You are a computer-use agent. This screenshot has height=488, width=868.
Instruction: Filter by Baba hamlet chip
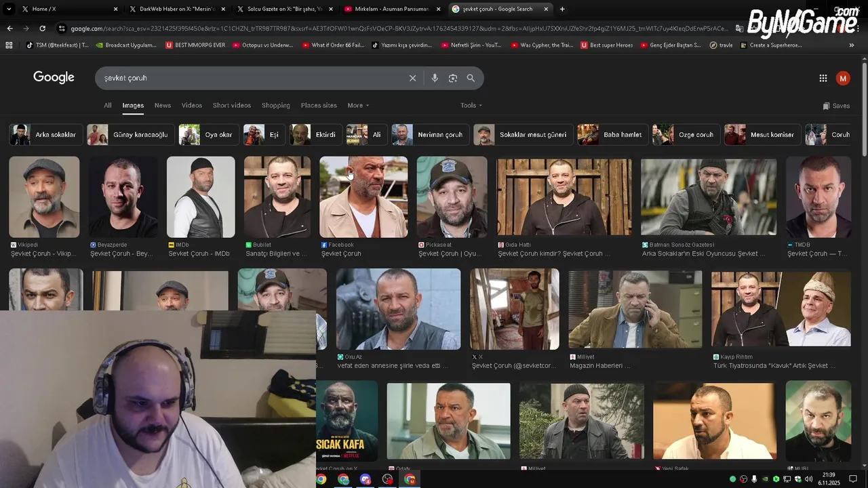click(x=613, y=135)
